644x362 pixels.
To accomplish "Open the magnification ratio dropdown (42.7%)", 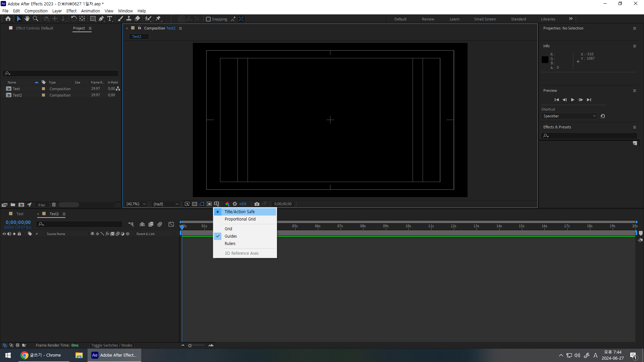I will point(136,204).
